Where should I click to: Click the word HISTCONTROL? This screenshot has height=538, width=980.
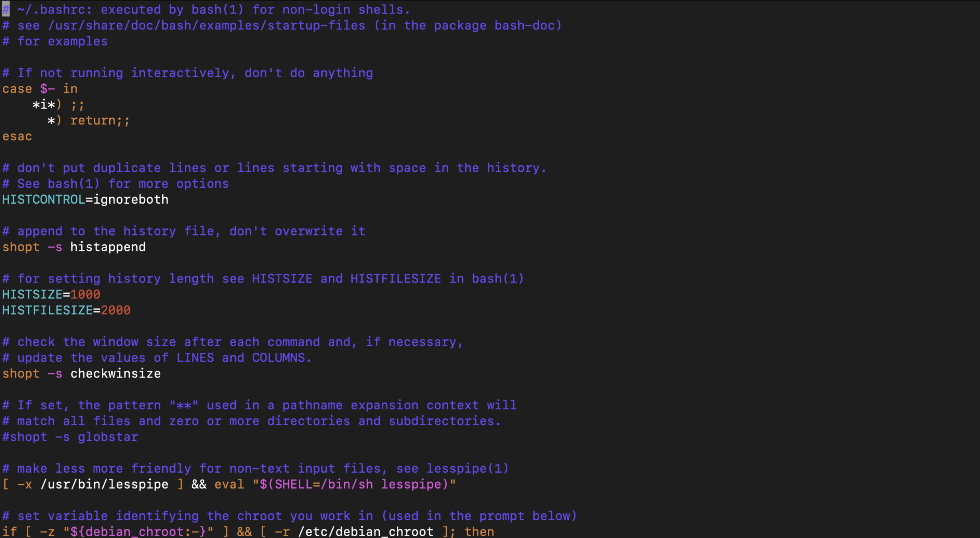click(43, 199)
